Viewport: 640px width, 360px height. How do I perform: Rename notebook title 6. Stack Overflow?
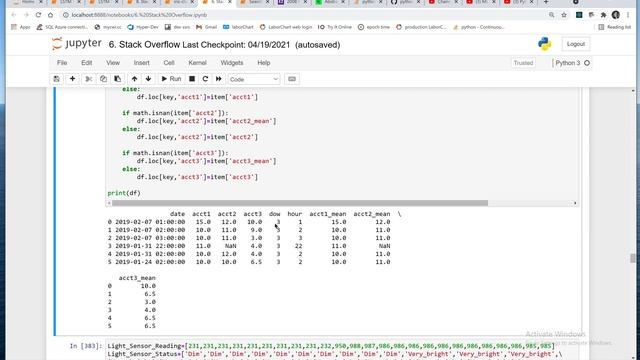coord(144,45)
